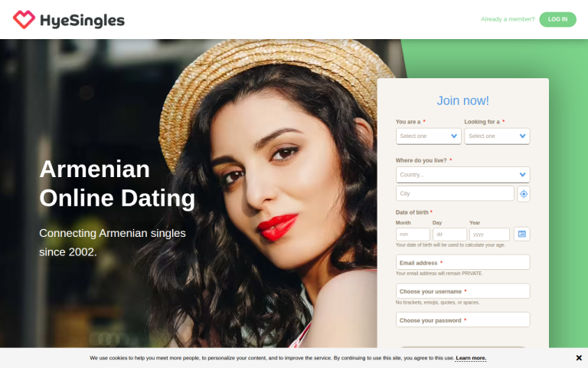Click the 'Already a member?' text

pyautogui.click(x=508, y=19)
